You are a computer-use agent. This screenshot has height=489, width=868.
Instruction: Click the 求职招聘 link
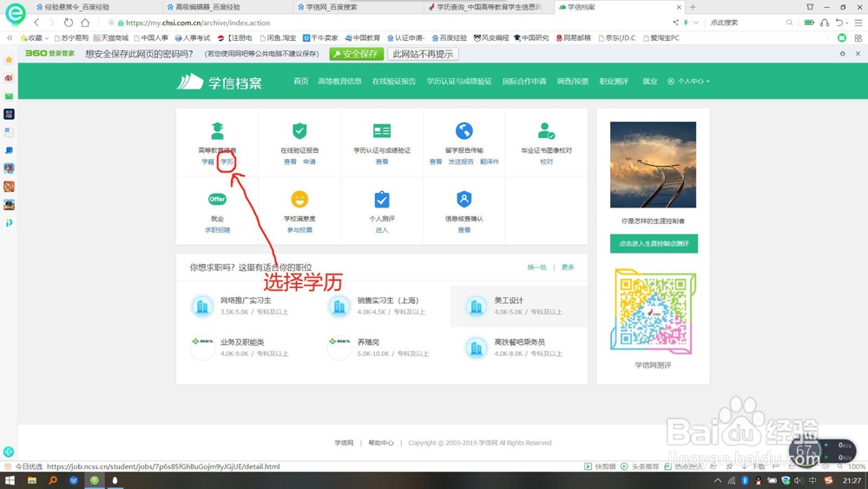[x=217, y=230]
